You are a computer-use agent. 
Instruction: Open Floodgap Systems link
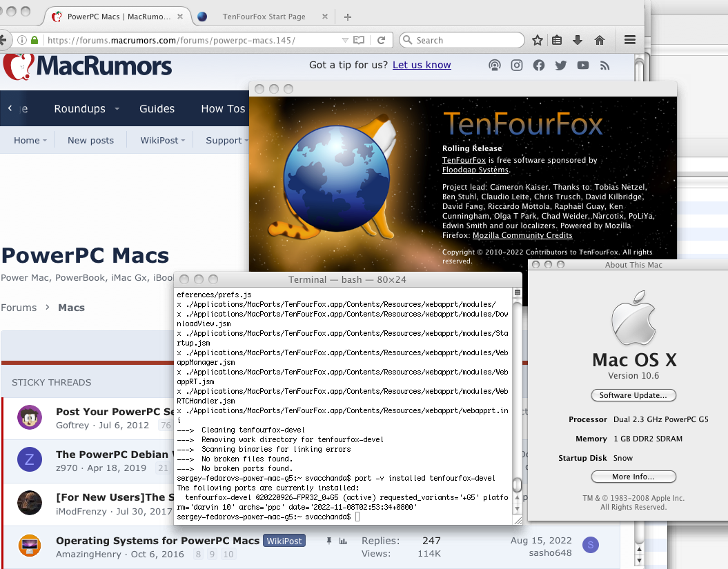pyautogui.click(x=475, y=170)
